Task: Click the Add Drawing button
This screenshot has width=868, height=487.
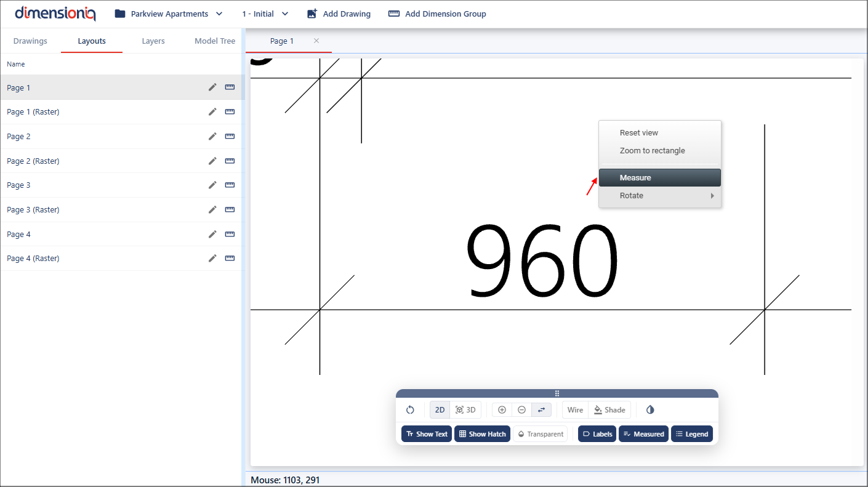Action: tap(339, 14)
